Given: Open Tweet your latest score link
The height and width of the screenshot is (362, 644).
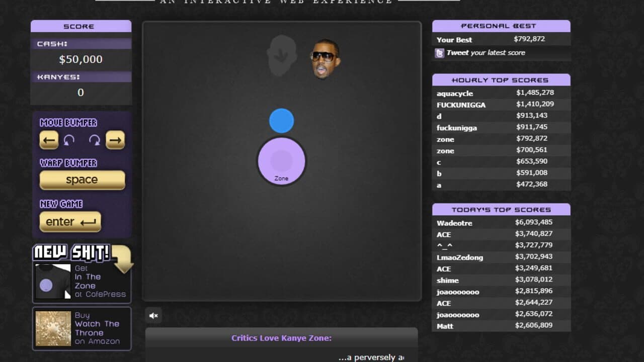Looking at the screenshot, I should (486, 53).
